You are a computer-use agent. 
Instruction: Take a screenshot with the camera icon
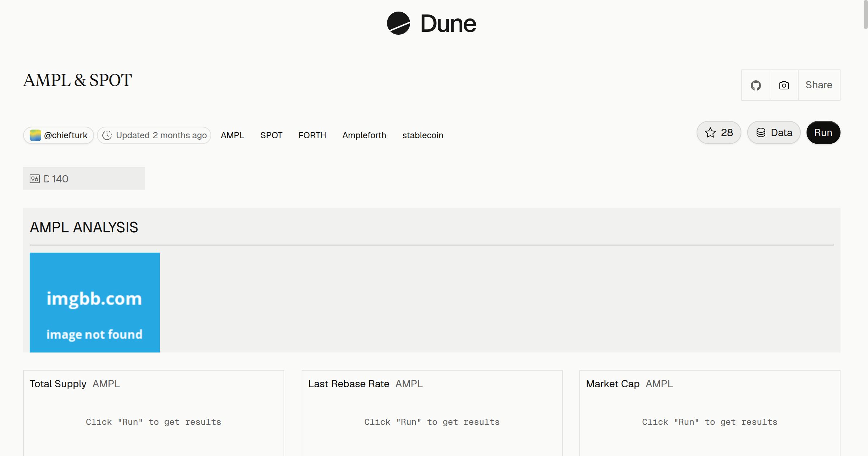784,85
